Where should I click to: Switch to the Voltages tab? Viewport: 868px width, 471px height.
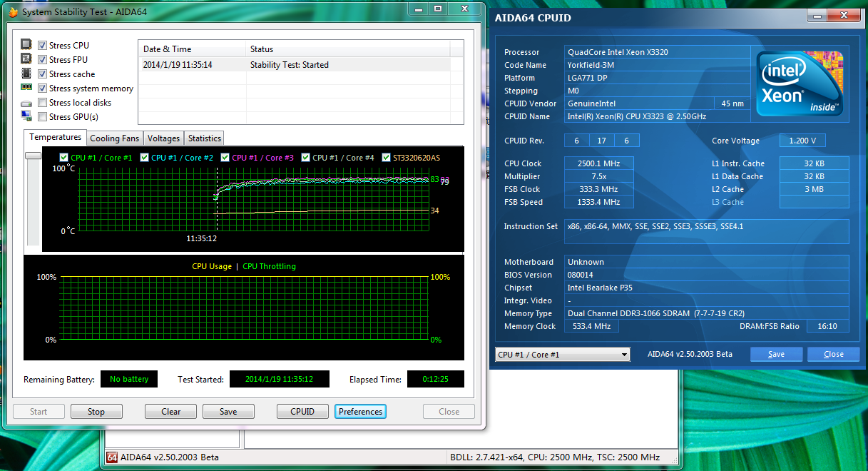163,138
